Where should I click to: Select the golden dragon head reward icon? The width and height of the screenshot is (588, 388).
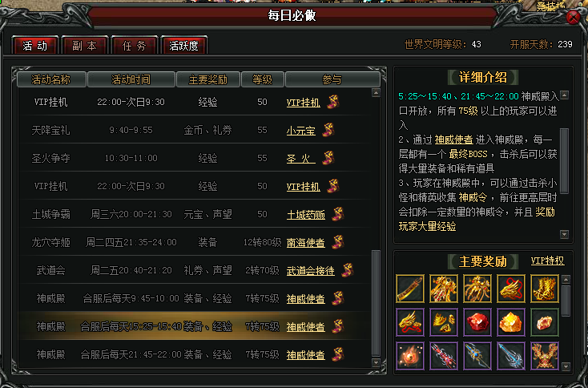(511, 289)
